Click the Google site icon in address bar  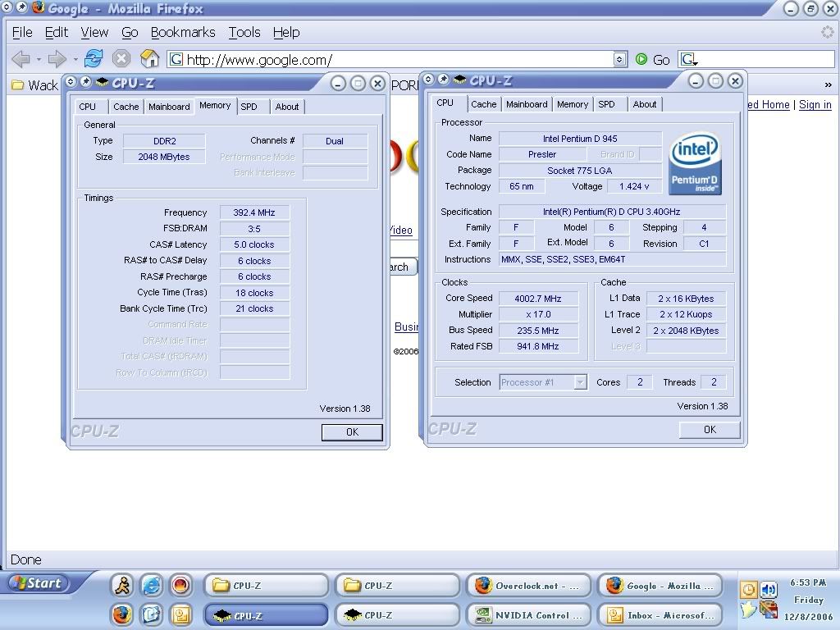click(176, 59)
